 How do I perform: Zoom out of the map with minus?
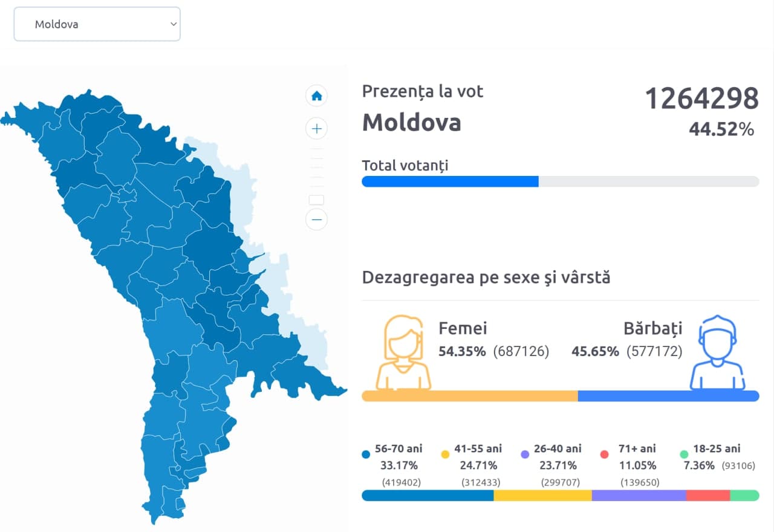(x=316, y=219)
